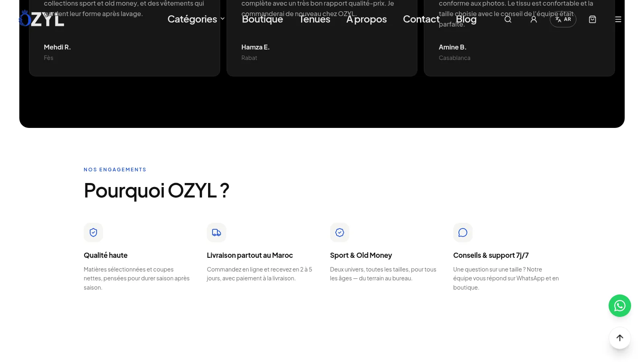Open the search icon in the header
The image size is (644, 362).
coord(508,19)
